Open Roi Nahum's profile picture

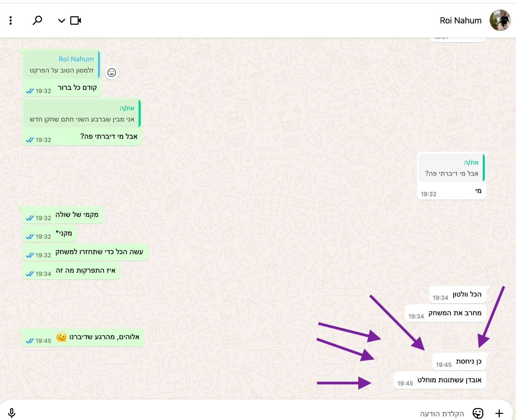pyautogui.click(x=500, y=20)
